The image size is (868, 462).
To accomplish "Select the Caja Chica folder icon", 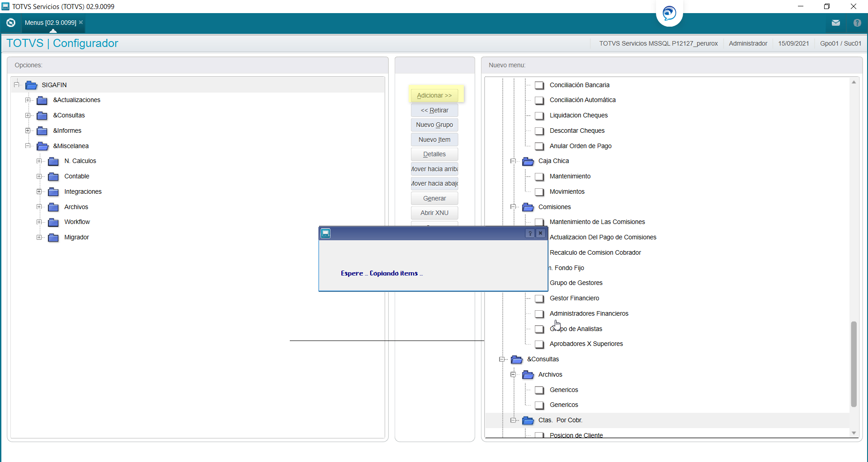I will pos(528,161).
